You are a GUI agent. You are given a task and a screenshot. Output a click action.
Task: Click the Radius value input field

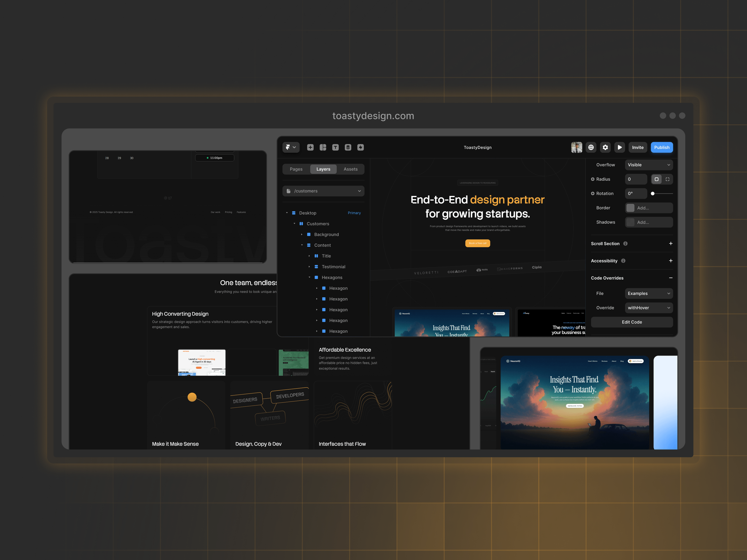[x=636, y=179]
